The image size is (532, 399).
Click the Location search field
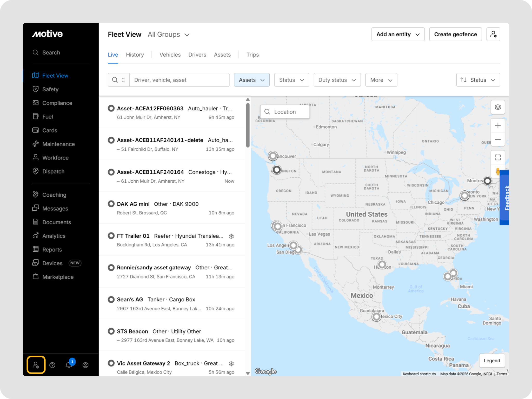pos(285,112)
